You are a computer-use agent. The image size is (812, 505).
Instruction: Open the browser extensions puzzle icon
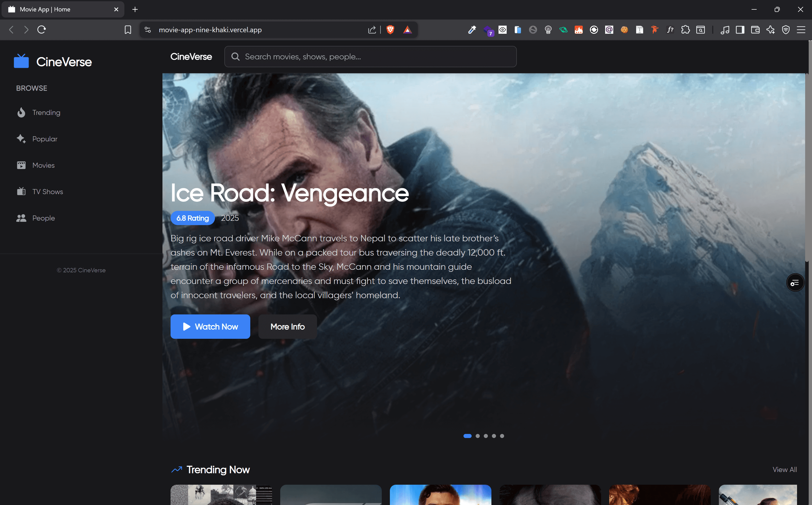tap(685, 30)
